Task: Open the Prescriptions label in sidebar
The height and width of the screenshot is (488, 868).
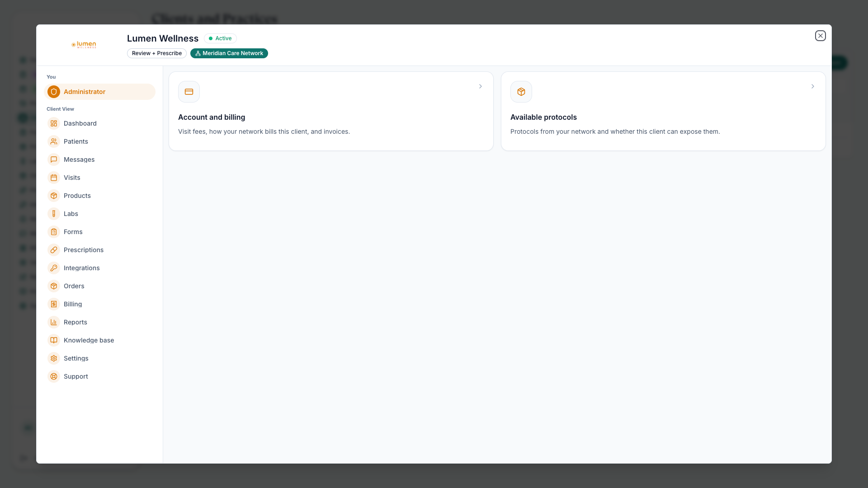Action: (84, 250)
